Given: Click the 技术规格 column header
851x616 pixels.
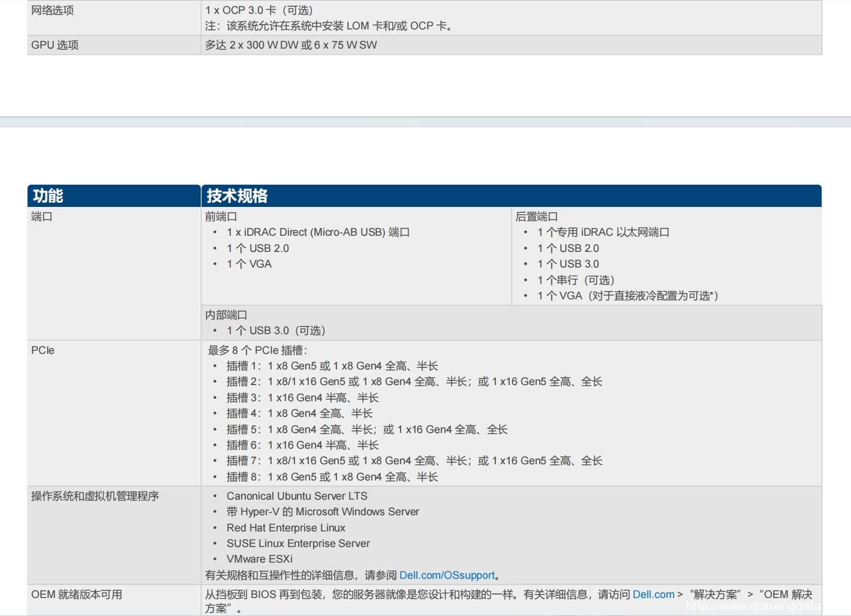Looking at the screenshot, I should click(237, 196).
